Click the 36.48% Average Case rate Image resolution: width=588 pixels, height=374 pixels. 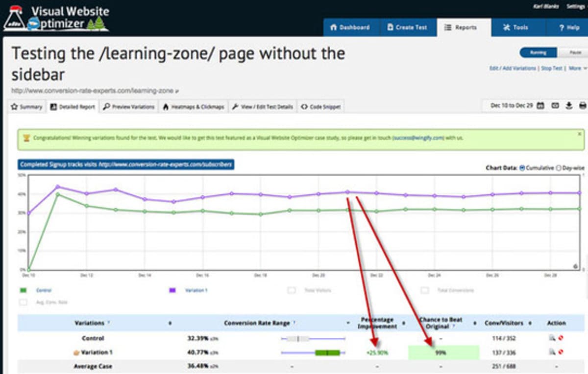tap(198, 366)
